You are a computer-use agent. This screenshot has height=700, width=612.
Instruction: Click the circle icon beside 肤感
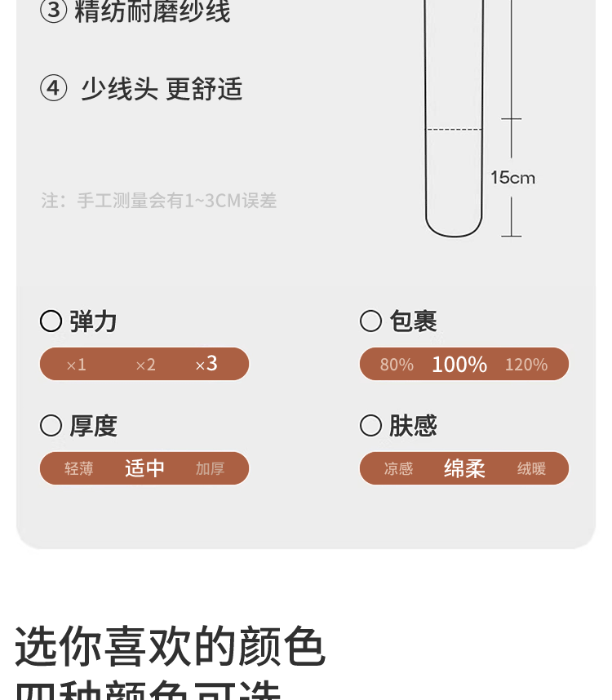tap(370, 426)
